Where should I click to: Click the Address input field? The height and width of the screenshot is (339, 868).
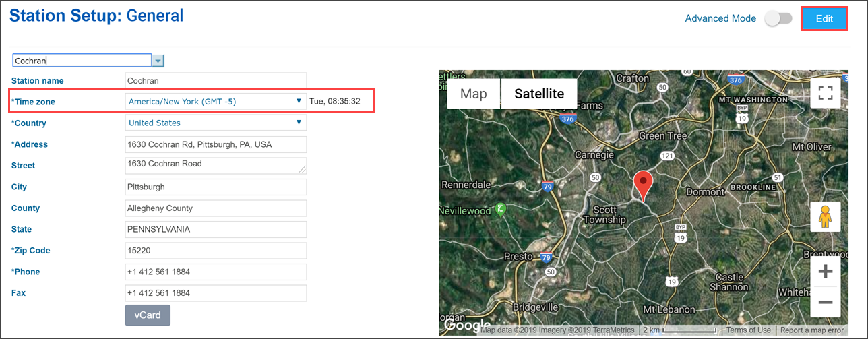pos(216,144)
